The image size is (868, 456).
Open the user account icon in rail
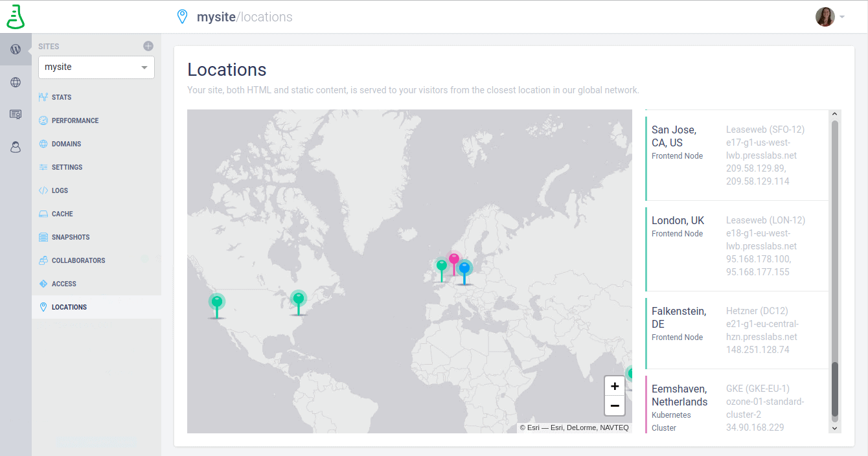coord(16,147)
